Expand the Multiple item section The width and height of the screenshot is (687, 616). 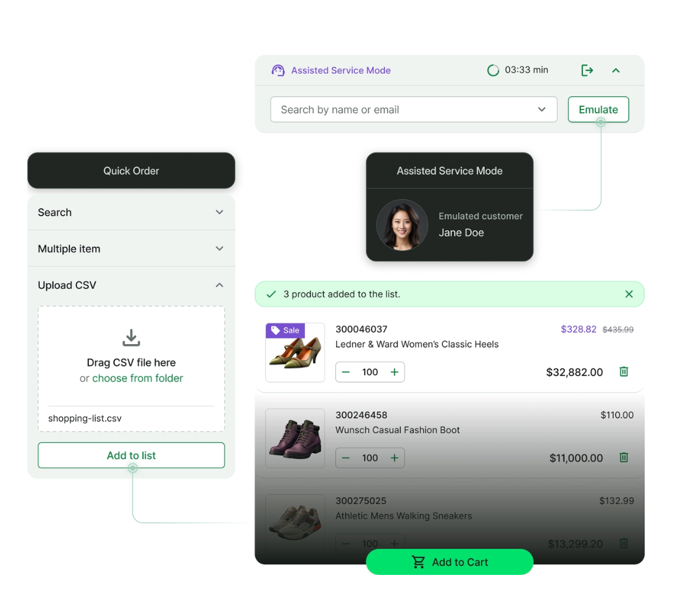(220, 248)
